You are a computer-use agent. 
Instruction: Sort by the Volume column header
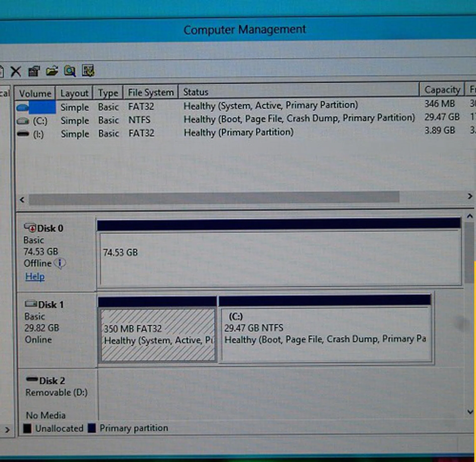tap(35, 94)
